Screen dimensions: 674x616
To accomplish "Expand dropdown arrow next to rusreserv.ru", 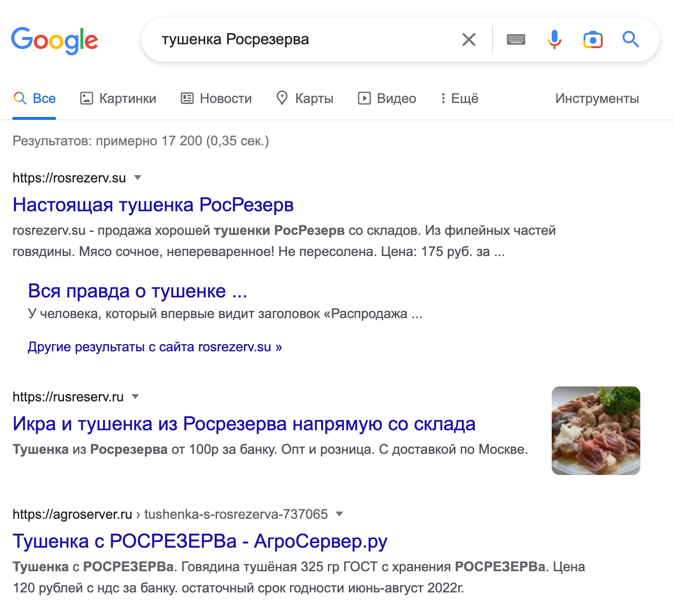I will click(135, 397).
